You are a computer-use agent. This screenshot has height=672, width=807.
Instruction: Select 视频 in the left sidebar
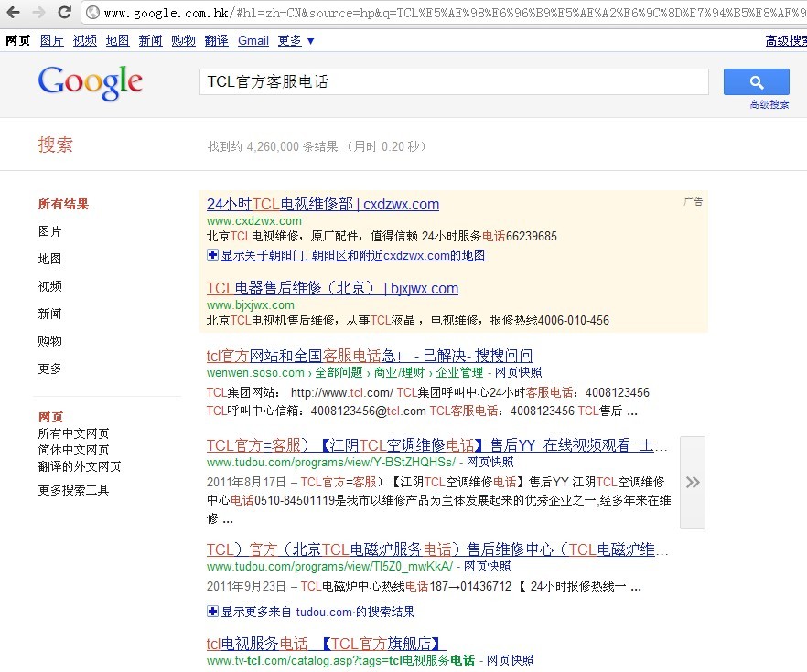pos(50,286)
